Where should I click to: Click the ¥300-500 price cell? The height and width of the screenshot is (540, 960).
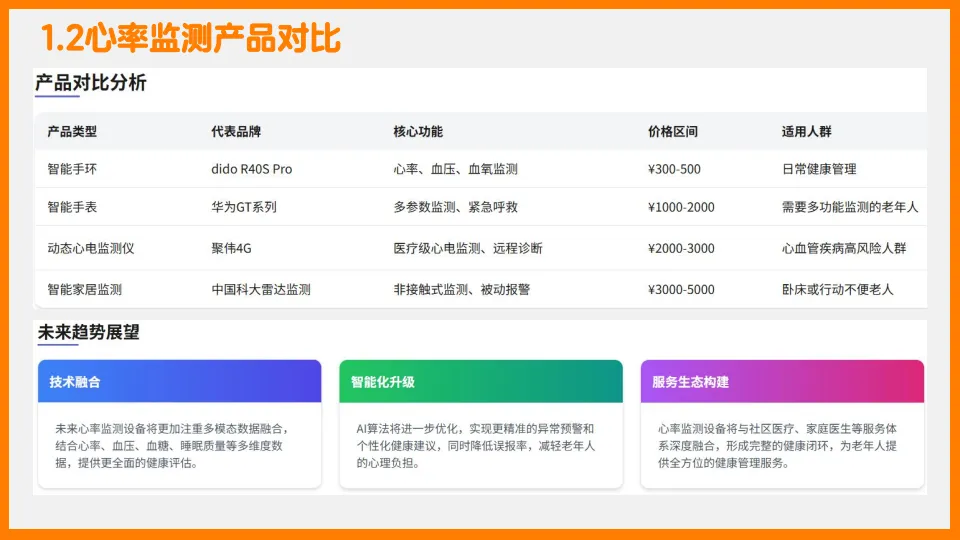pos(674,169)
